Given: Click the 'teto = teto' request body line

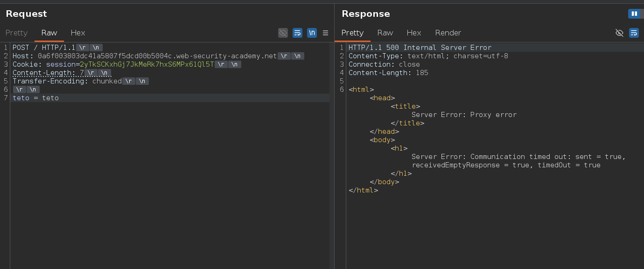Looking at the screenshot, I should click(35, 98).
